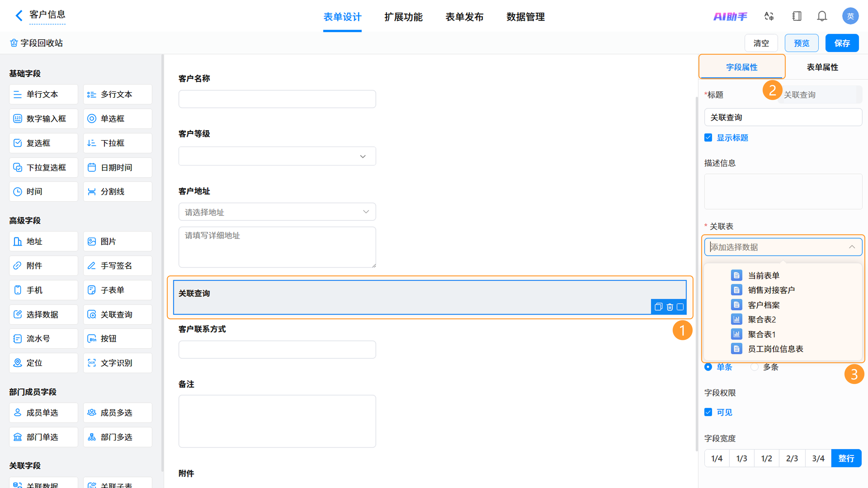This screenshot has height=488, width=868.
Task: Open the 客户等级 dropdown
Action: [277, 156]
